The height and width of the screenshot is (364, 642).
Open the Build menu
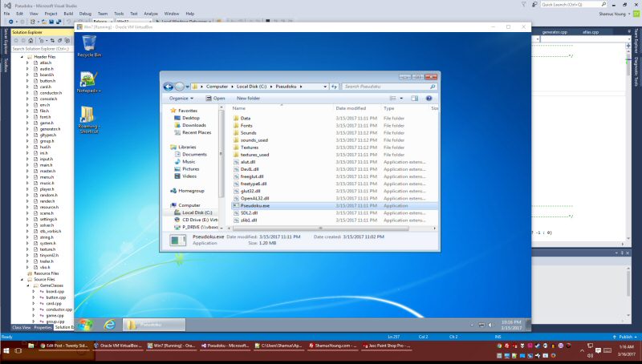tap(68, 14)
